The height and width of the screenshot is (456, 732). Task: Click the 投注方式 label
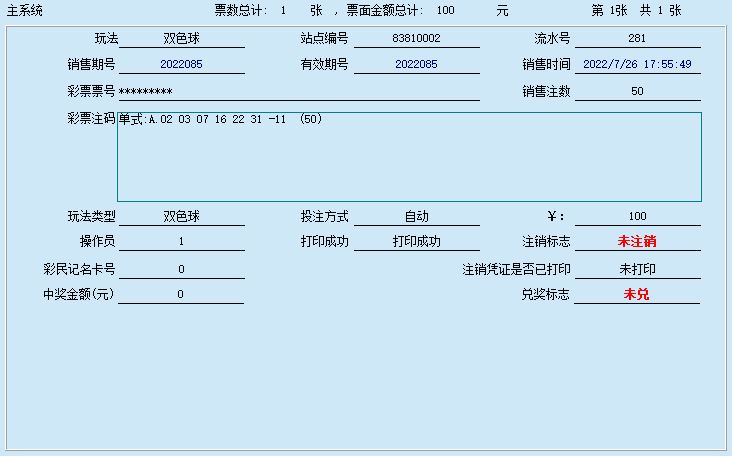[x=324, y=217]
